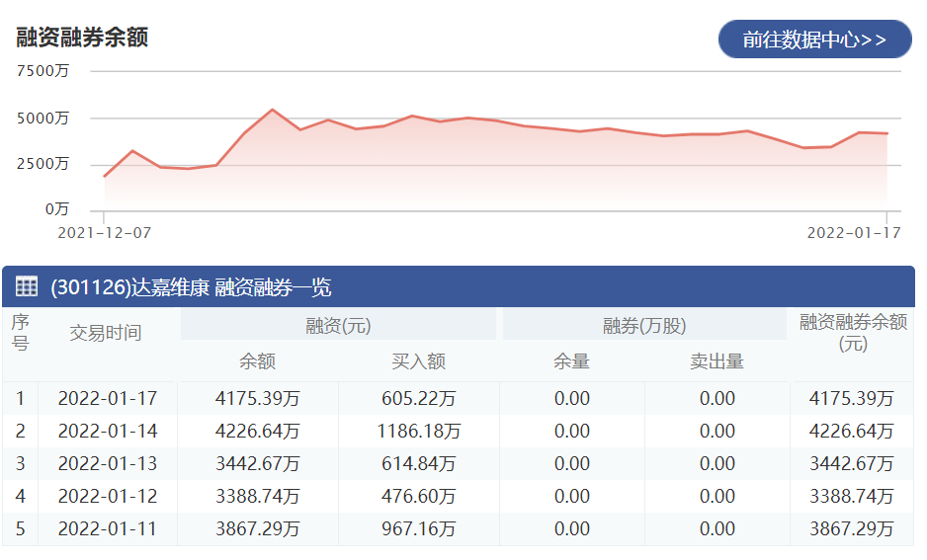
Task: Click the 2021-12-07 date label on chart
Action: [x=105, y=233]
